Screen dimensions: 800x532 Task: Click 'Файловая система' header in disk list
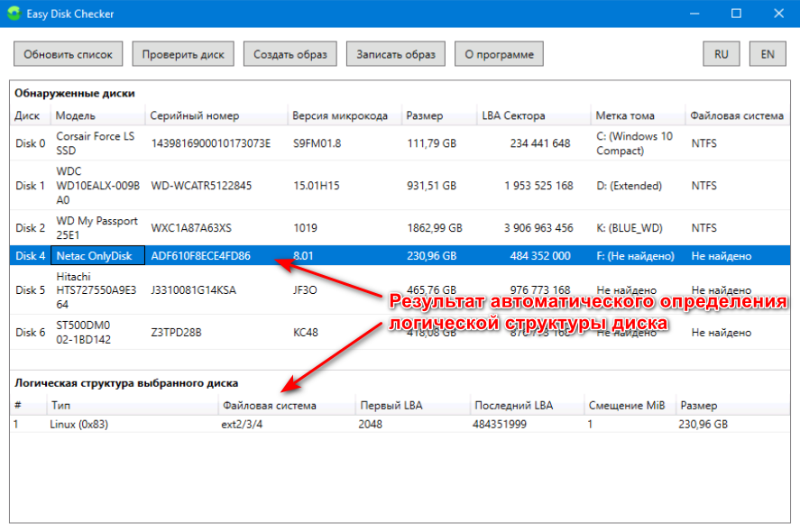736,115
